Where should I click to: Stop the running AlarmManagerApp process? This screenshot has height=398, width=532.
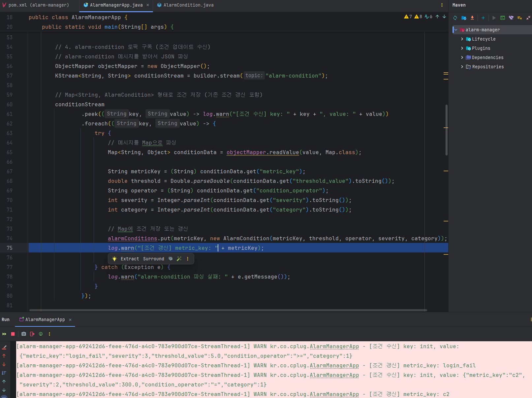13,334
